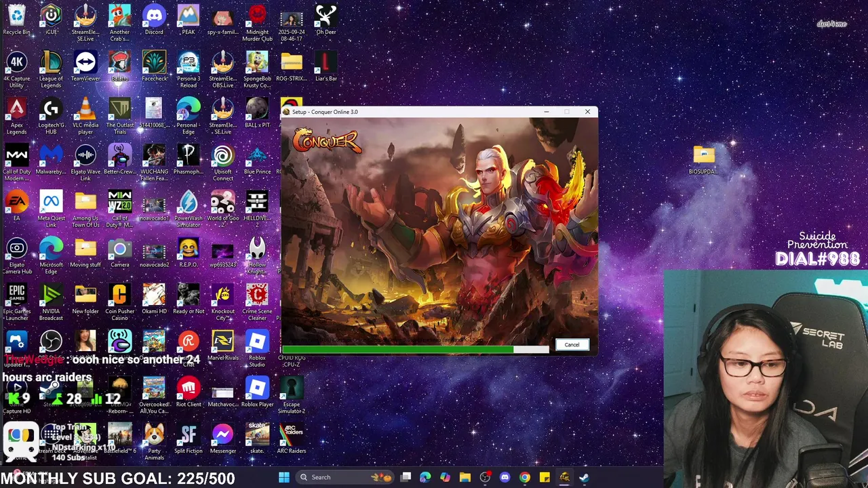Select the Moving stuff folder
The height and width of the screenshot is (488, 868).
85,253
